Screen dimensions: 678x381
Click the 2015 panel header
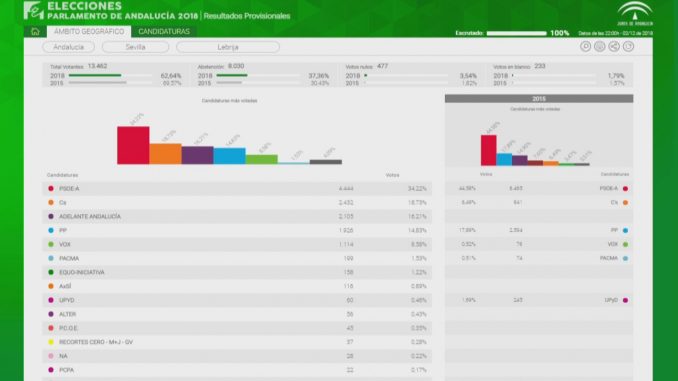point(539,99)
